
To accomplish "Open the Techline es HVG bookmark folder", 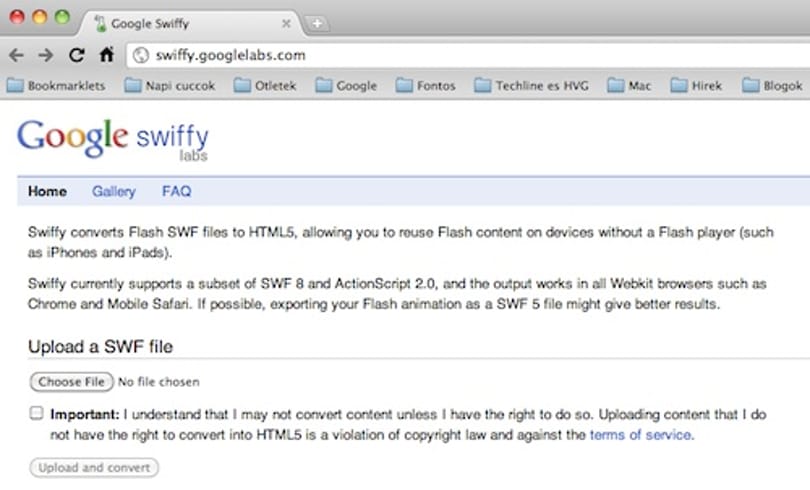I will [532, 86].
